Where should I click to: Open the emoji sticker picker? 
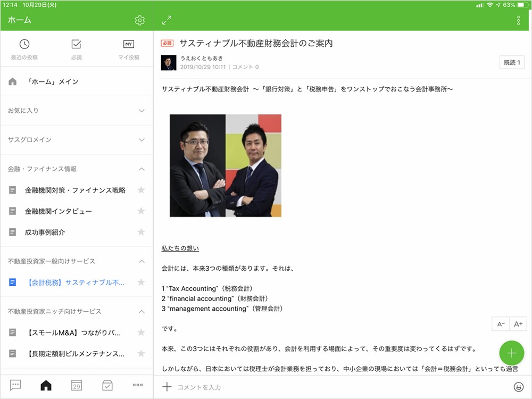coord(518,387)
